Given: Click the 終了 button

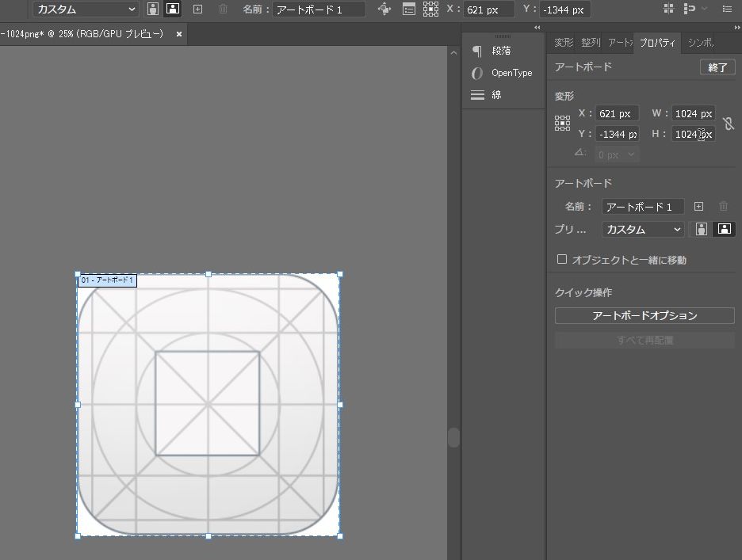Looking at the screenshot, I should point(717,67).
